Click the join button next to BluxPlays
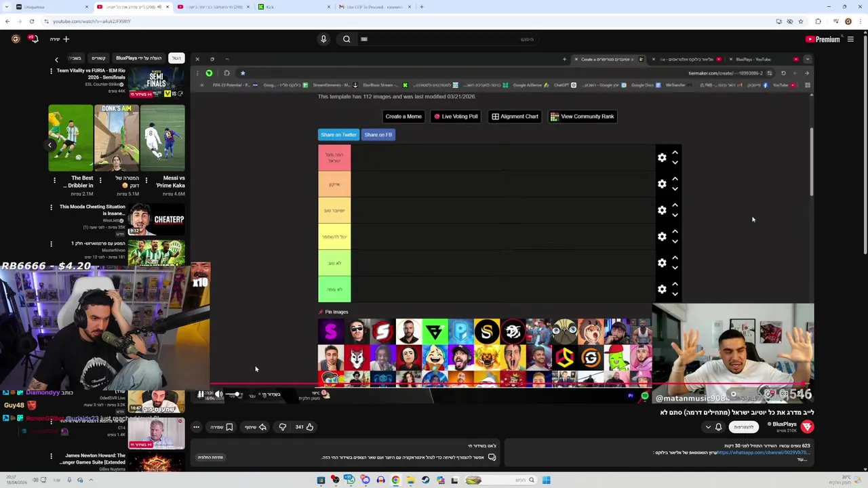 tap(744, 427)
